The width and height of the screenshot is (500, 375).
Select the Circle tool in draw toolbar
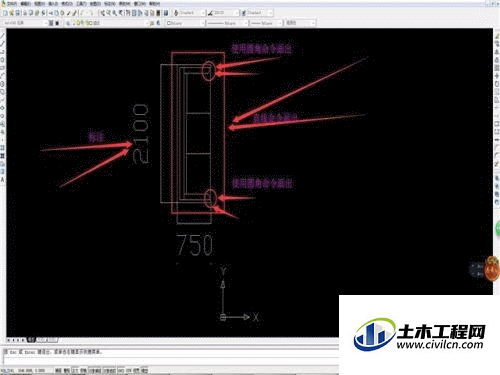(x=2, y=83)
